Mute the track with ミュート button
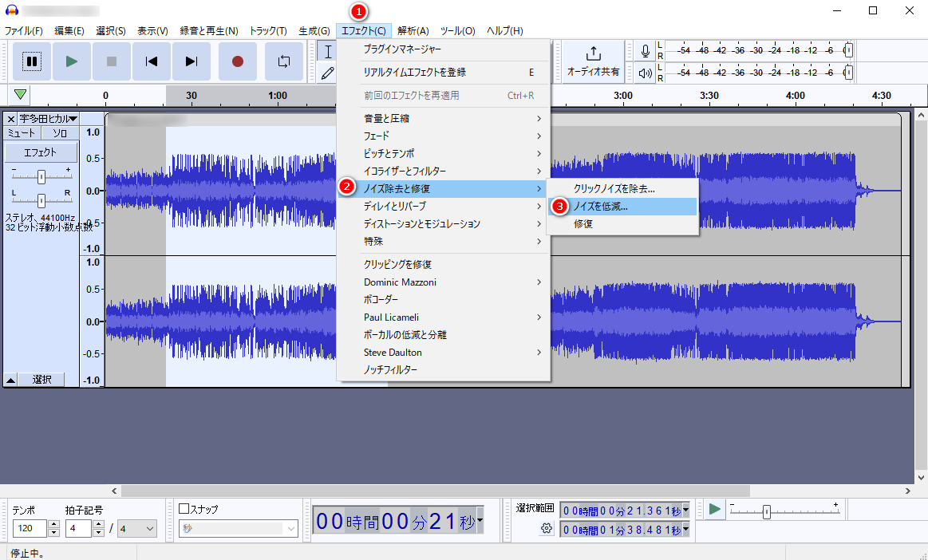 (x=22, y=133)
